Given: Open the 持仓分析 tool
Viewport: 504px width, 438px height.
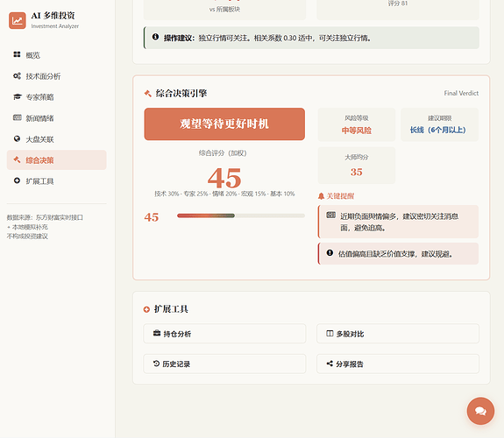Looking at the screenshot, I should click(224, 334).
